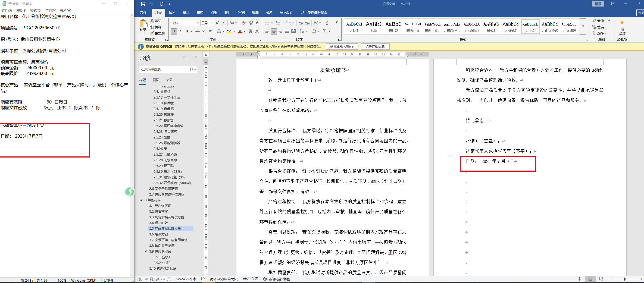Screen dimensions: 644x283
Task: Click the 获取正版 Office button
Action: [x=342, y=46]
